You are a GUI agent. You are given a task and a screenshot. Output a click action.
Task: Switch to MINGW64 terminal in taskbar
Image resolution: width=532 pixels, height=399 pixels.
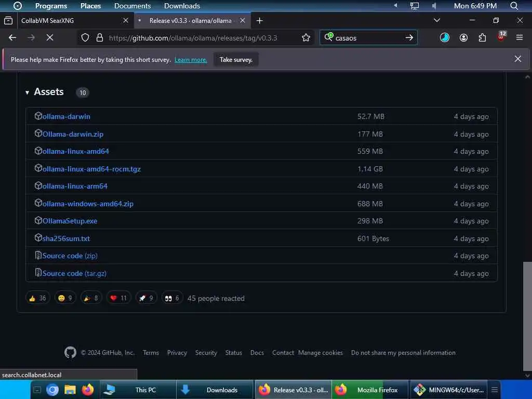point(448,390)
